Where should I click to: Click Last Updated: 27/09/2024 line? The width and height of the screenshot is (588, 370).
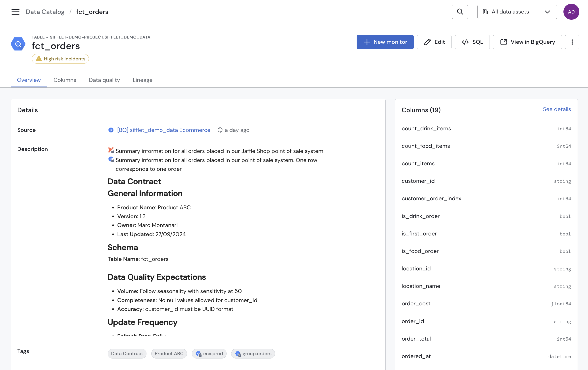(151, 234)
